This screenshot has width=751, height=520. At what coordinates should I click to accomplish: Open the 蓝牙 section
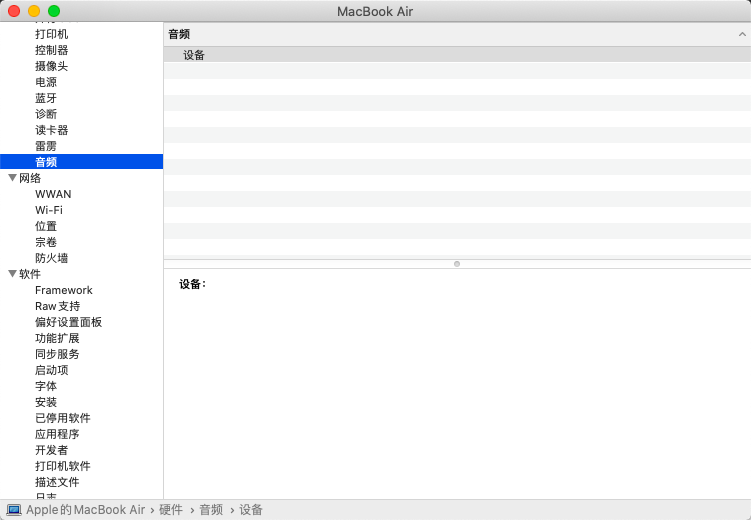point(46,98)
